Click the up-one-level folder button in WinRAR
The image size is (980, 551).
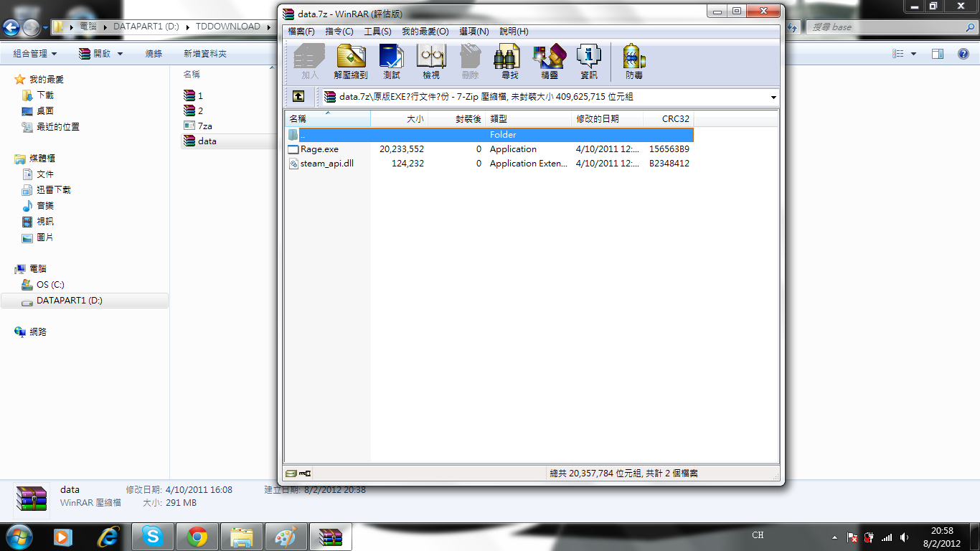(298, 96)
